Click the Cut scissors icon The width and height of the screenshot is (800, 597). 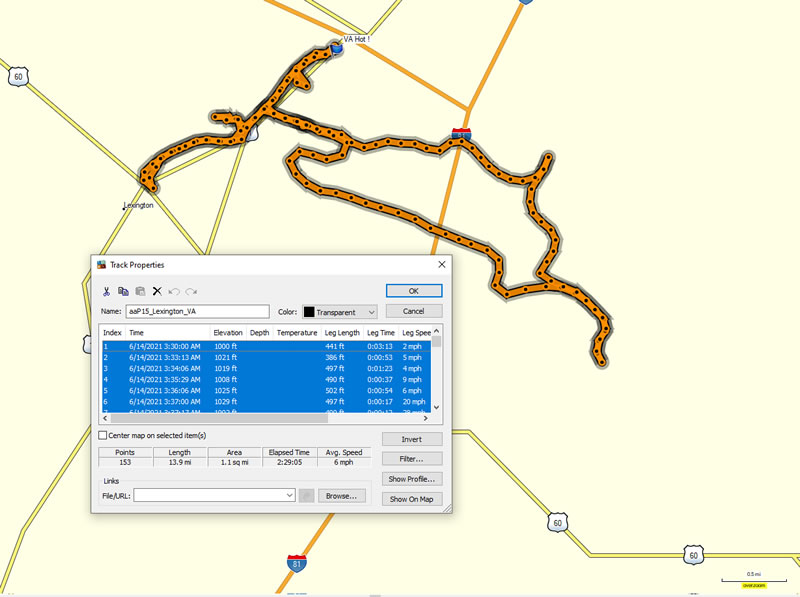[x=106, y=291]
